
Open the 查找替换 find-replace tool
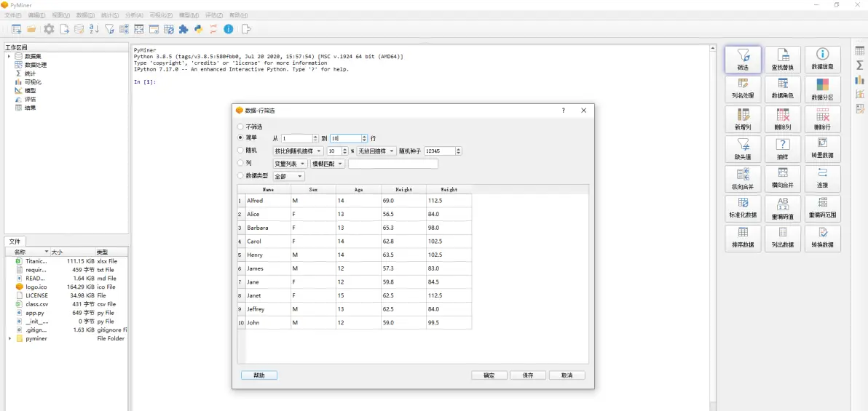pos(783,59)
